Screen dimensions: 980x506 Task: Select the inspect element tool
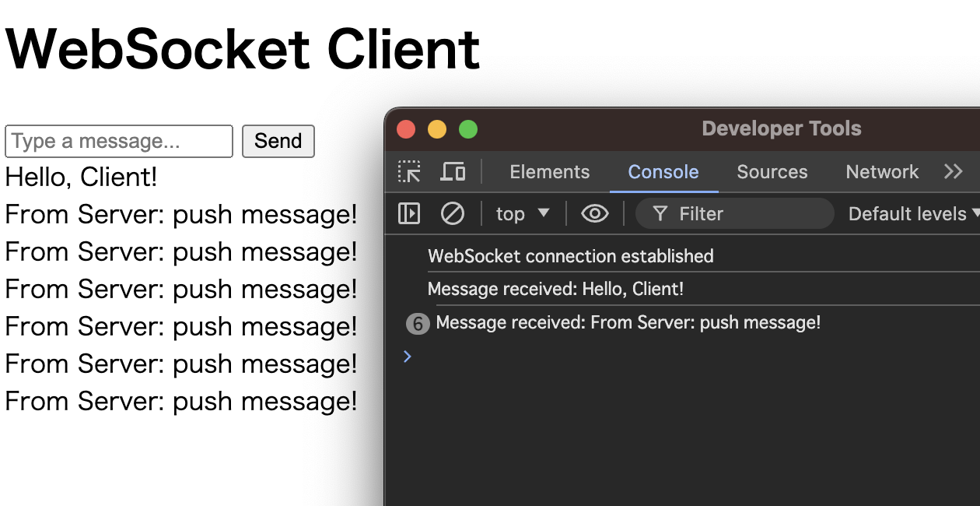(x=408, y=171)
